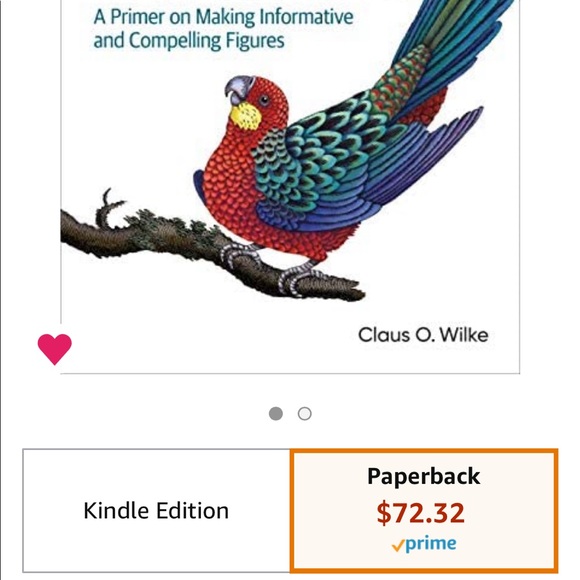
Task: Click the author name Claus O. Wilke
Action: [x=423, y=335]
